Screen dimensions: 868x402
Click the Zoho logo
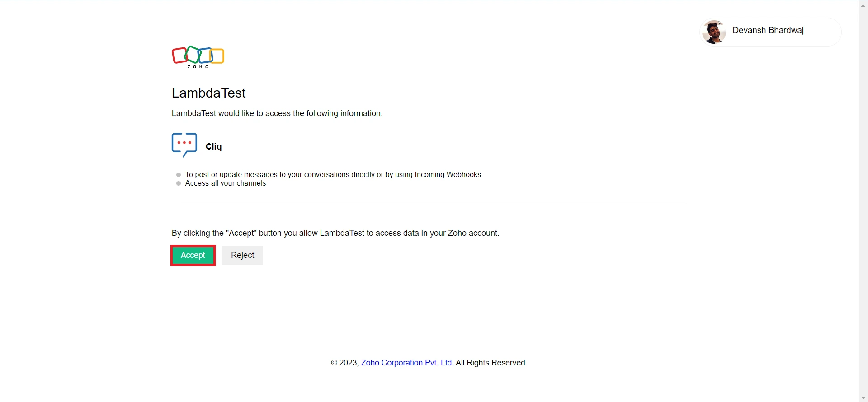tap(198, 57)
